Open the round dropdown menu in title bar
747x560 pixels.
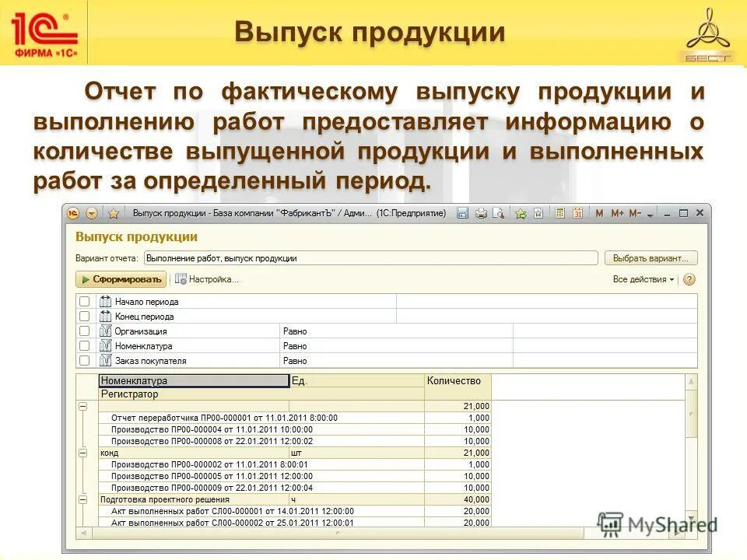click(x=92, y=213)
